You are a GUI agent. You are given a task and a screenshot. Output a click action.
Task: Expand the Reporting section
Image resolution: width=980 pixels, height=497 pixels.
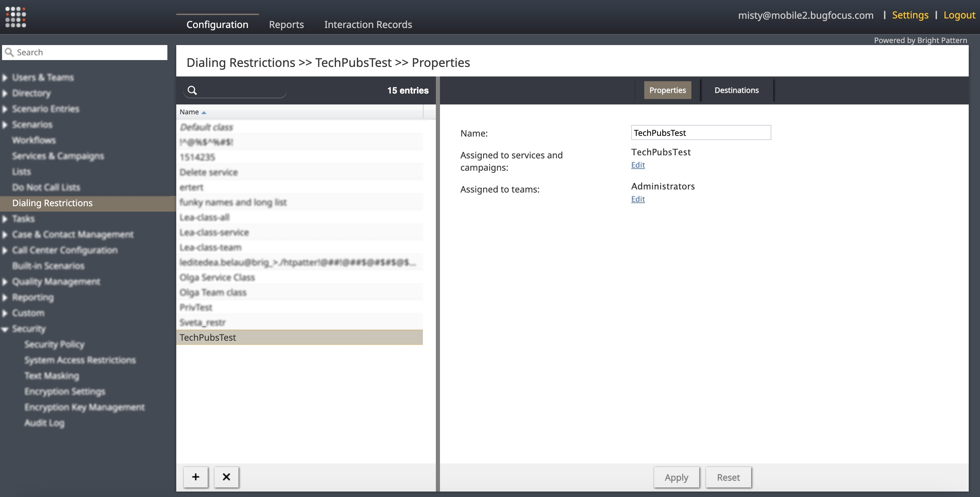(4, 297)
